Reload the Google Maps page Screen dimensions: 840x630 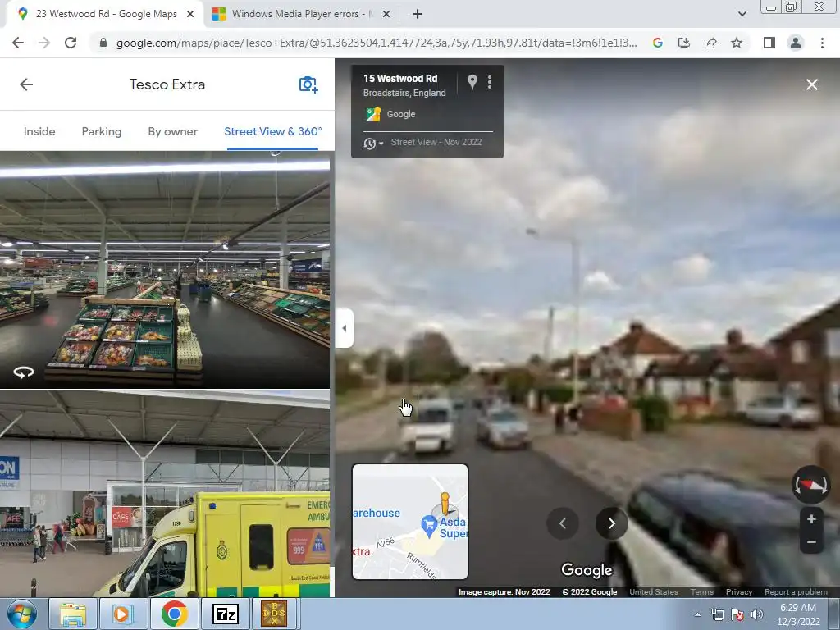(x=71, y=43)
